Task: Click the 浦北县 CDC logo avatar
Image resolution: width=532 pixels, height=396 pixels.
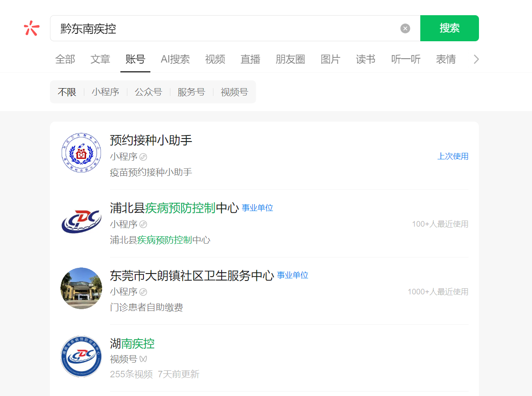Action: 81,221
